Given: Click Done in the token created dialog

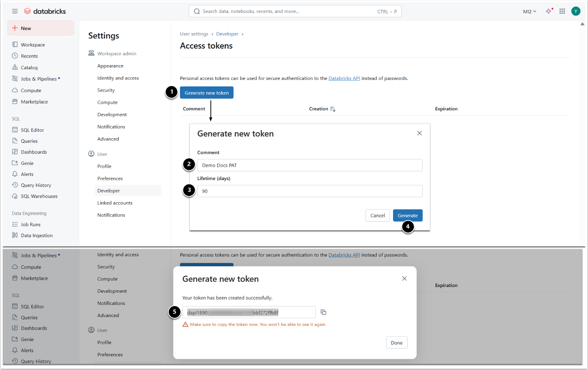Looking at the screenshot, I should tap(397, 343).
